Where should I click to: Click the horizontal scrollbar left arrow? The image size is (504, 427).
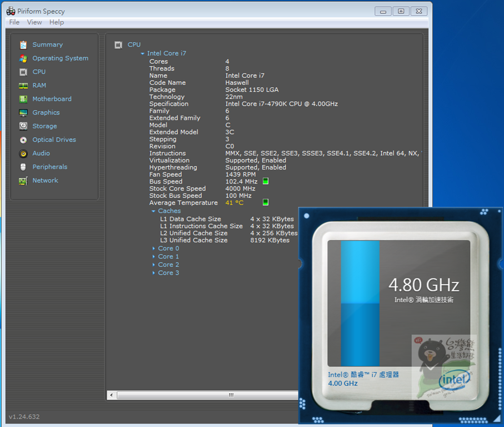click(x=112, y=395)
